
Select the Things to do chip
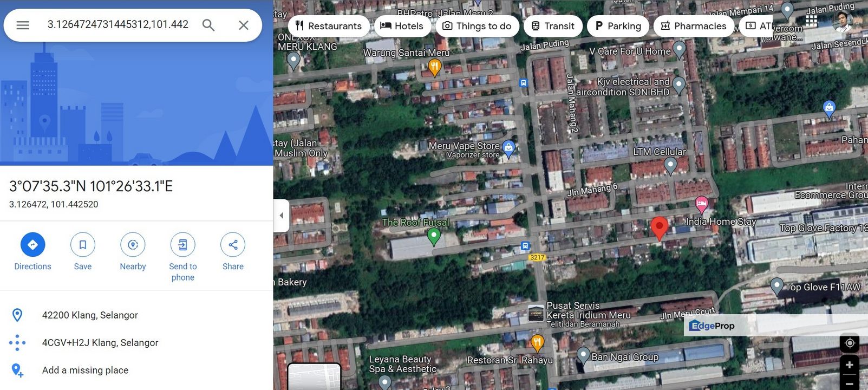tap(477, 26)
